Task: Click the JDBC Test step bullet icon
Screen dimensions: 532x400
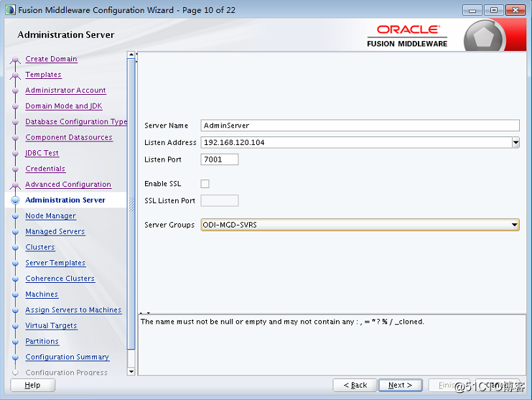Action: point(15,154)
